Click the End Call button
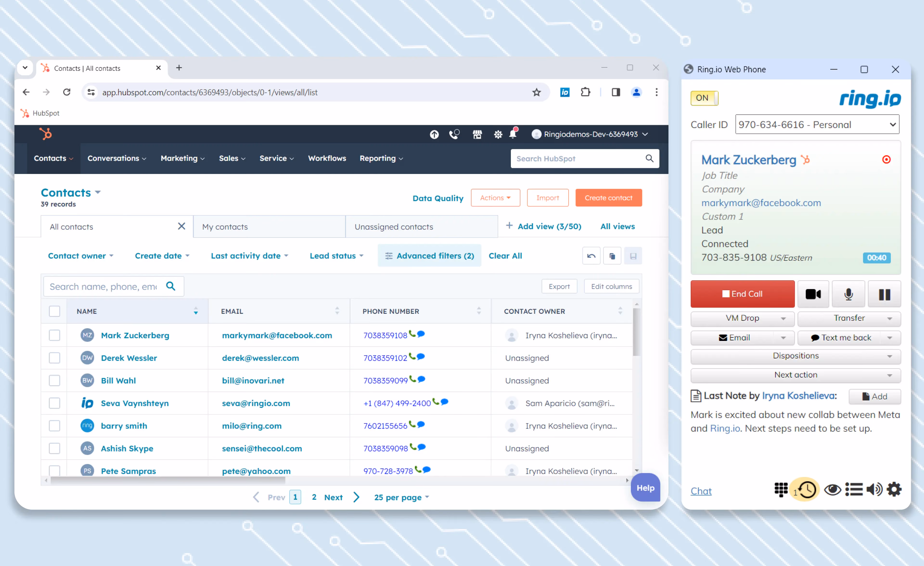Screen dimensions: 924x566 tap(743, 294)
